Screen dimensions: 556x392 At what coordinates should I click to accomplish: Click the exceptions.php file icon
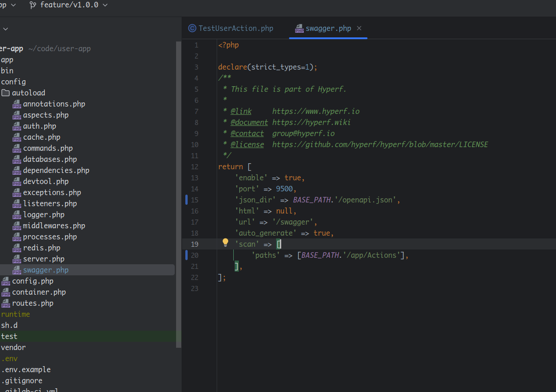17,193
